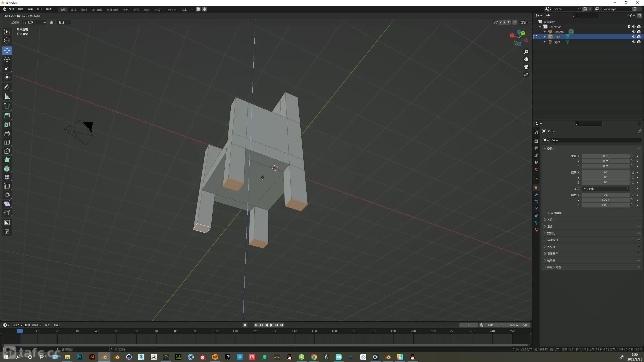The height and width of the screenshot is (362, 644).
Task: Open the Render properties tab
Action: [x=536, y=141]
